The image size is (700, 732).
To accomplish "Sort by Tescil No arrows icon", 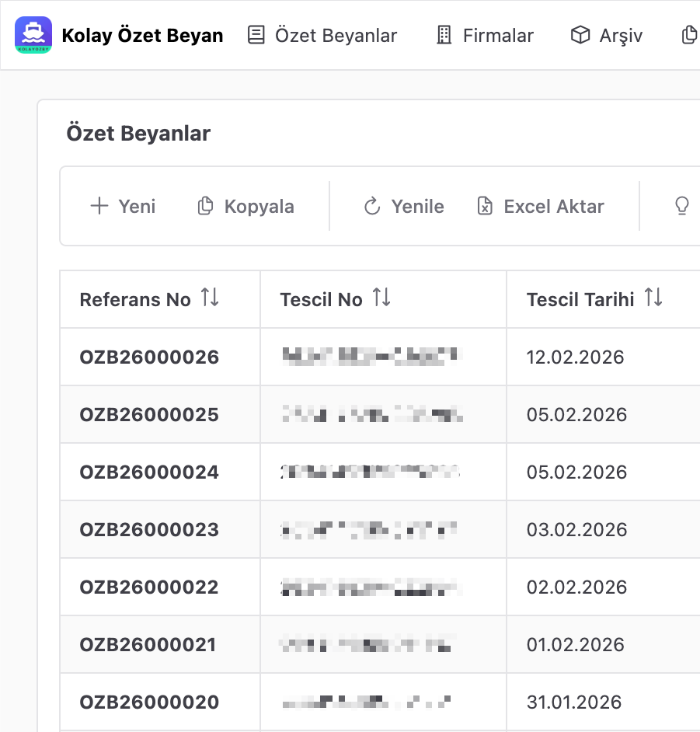I will [381, 298].
